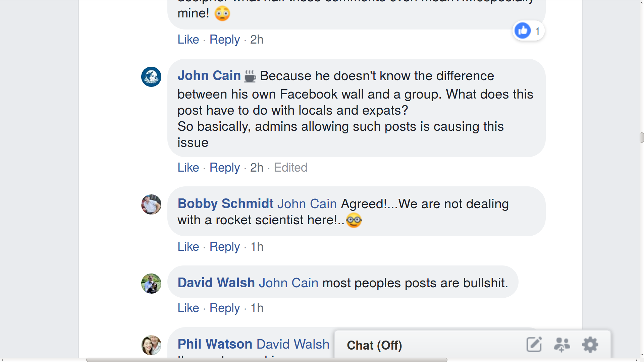Viewport: 644px width, 362px height.
Task: Open the chat contacts people icon
Action: click(562, 344)
